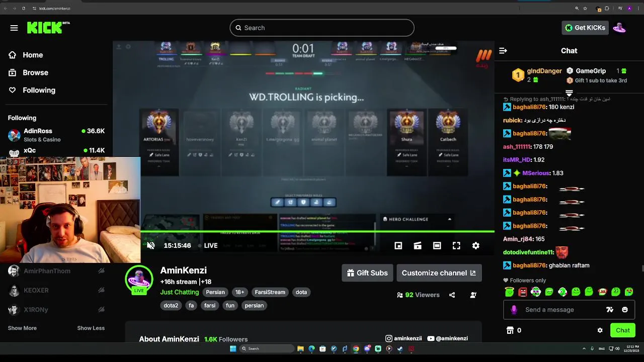This screenshot has height=362, width=644.
Task: Toggle theater mode in player
Action: 437,245
